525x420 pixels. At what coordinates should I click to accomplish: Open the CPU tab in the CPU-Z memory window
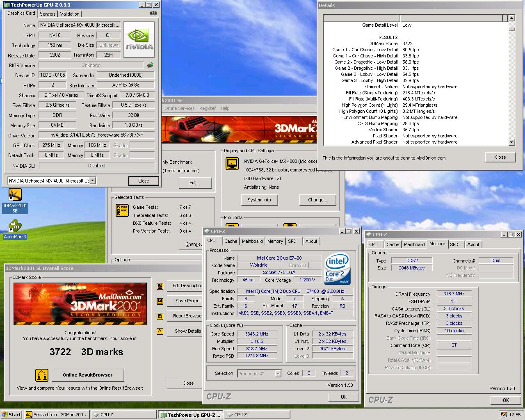click(x=373, y=244)
